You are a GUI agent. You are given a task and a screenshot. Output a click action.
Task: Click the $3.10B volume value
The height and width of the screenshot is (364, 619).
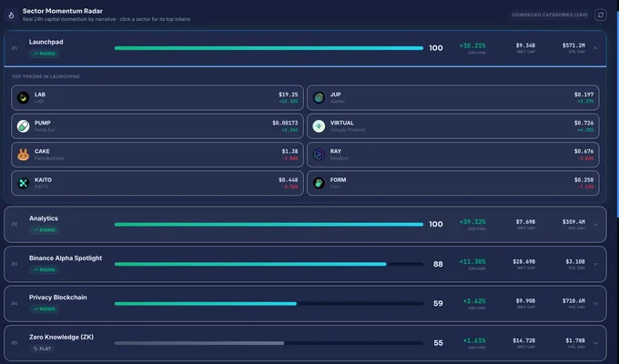(x=575, y=261)
